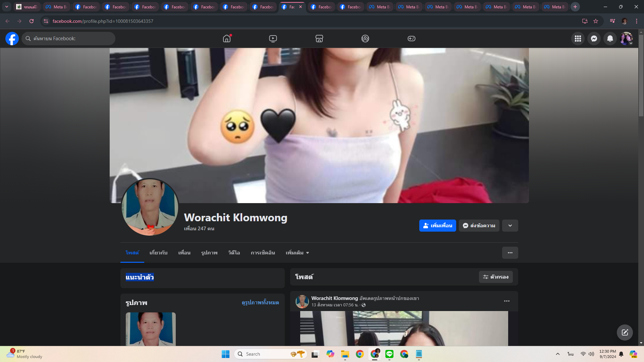This screenshot has width=644, height=362.
Task: Click the เพิ่มเพื่อน add friend button
Action: click(x=437, y=226)
